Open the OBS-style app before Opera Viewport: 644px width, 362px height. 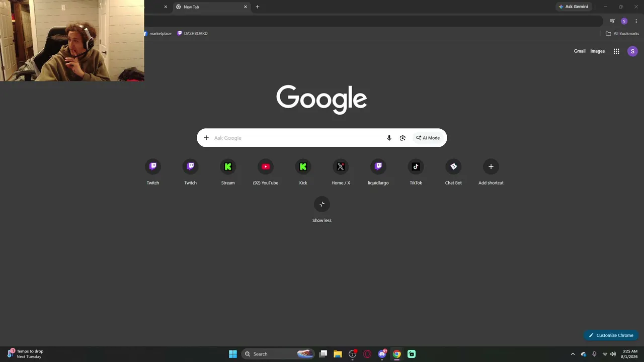353,354
